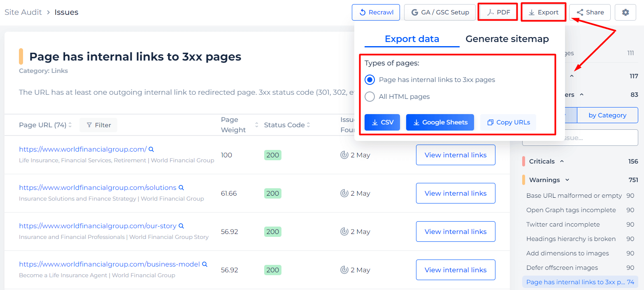This screenshot has width=644, height=290.
Task: Download the PDF report
Action: pyautogui.click(x=498, y=12)
